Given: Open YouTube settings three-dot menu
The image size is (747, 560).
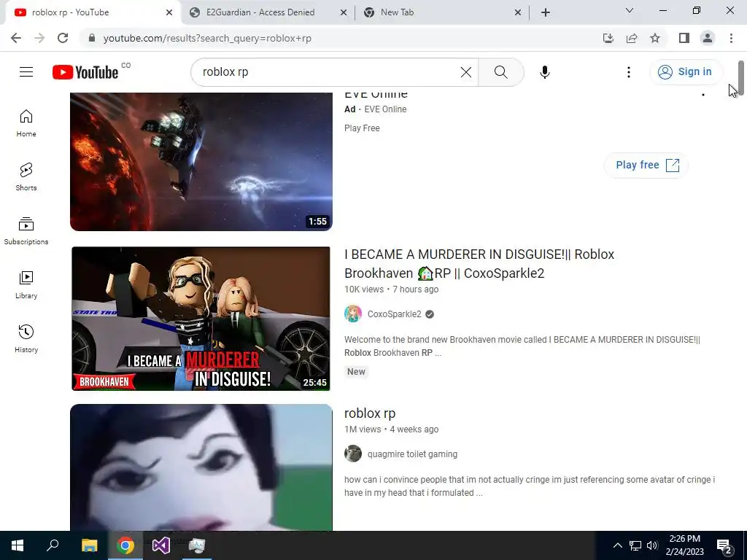Looking at the screenshot, I should coord(628,72).
